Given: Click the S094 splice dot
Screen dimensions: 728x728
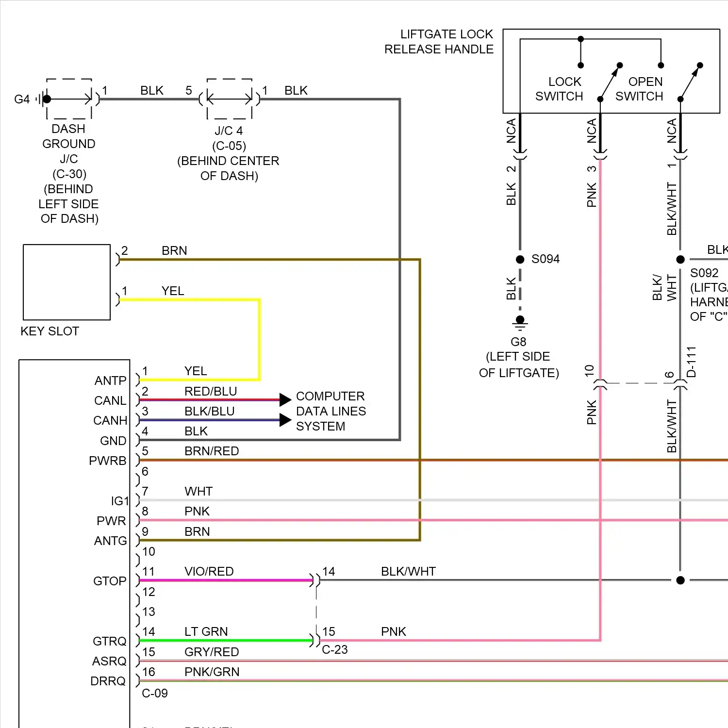Looking at the screenshot, I should coord(520,260).
